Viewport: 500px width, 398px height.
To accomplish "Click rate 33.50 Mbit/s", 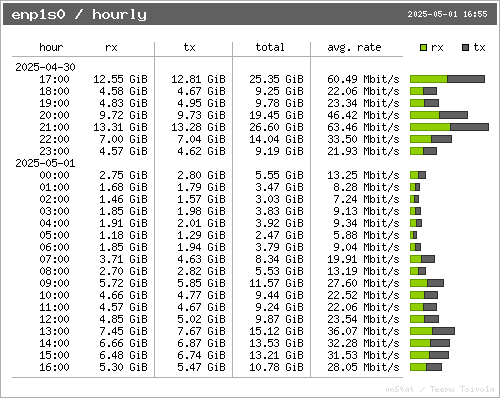I will (x=363, y=139).
